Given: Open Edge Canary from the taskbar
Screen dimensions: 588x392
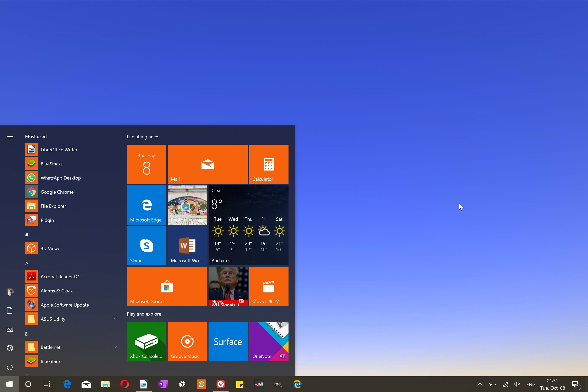Looking at the screenshot, I should 297,384.
